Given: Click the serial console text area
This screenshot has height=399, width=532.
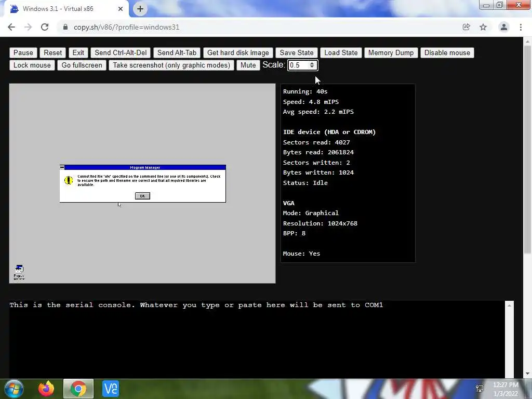Looking at the screenshot, I should click(x=257, y=339).
